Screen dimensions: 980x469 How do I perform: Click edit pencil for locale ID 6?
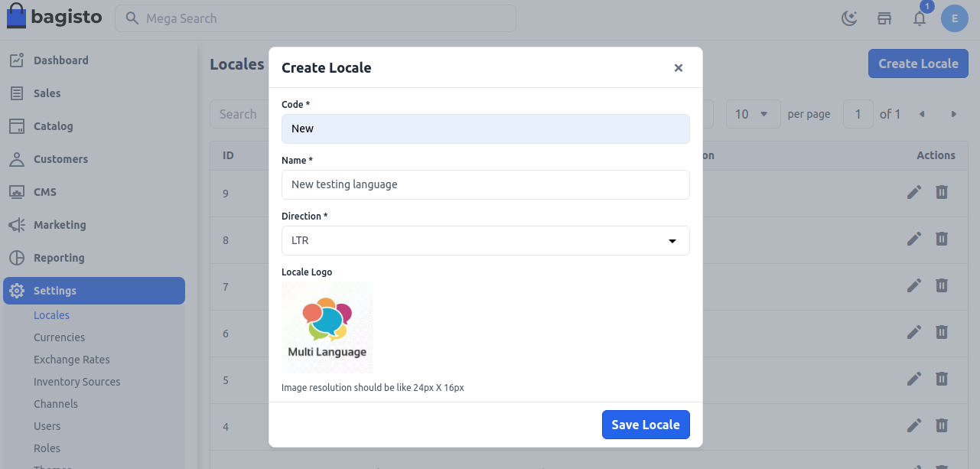tap(914, 332)
